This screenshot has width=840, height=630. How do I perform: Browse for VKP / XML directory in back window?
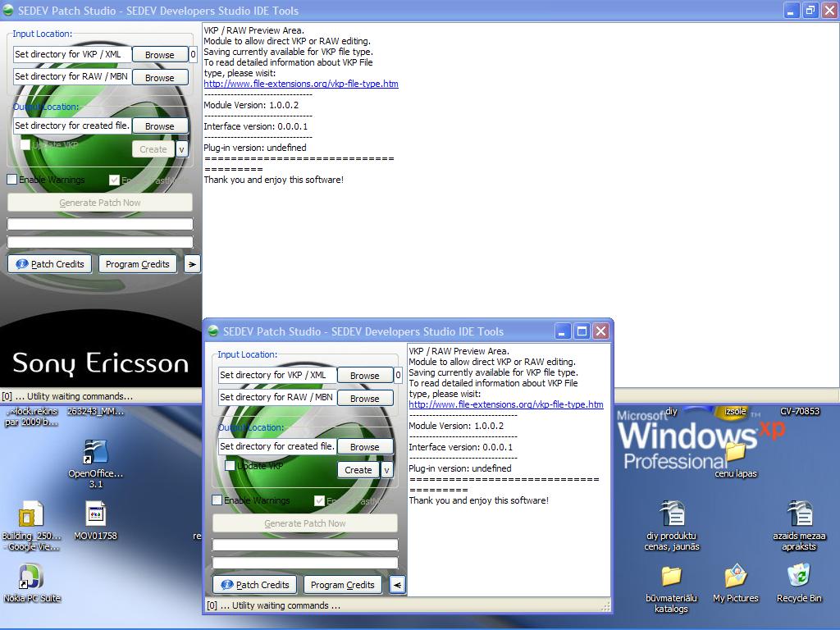[160, 55]
